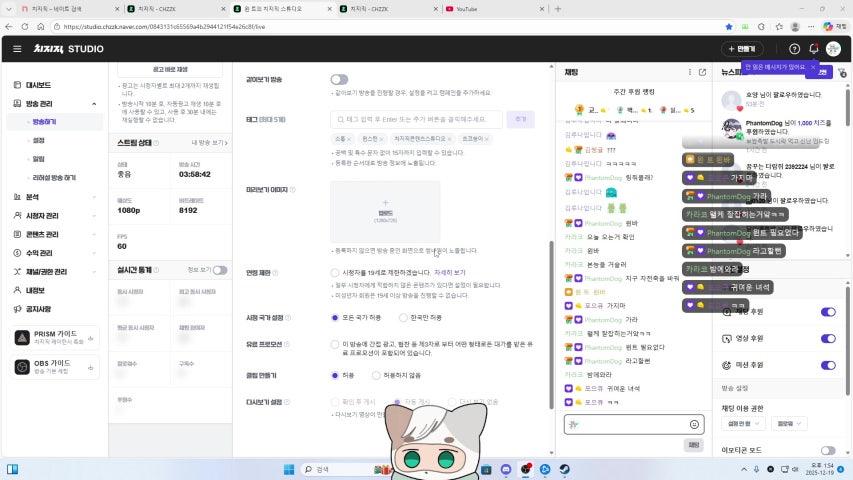
Task: Toggle 정보 보기 in realtime stats
Action: click(x=220, y=270)
